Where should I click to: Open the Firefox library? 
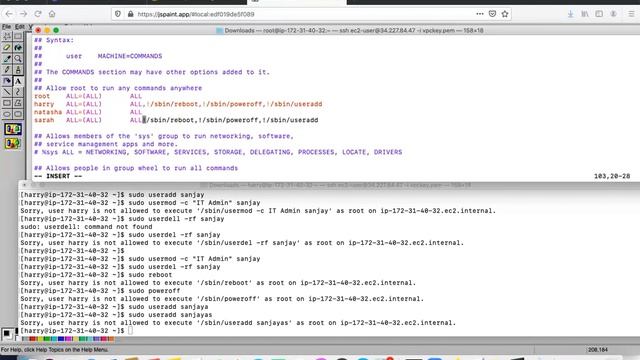coord(585,14)
